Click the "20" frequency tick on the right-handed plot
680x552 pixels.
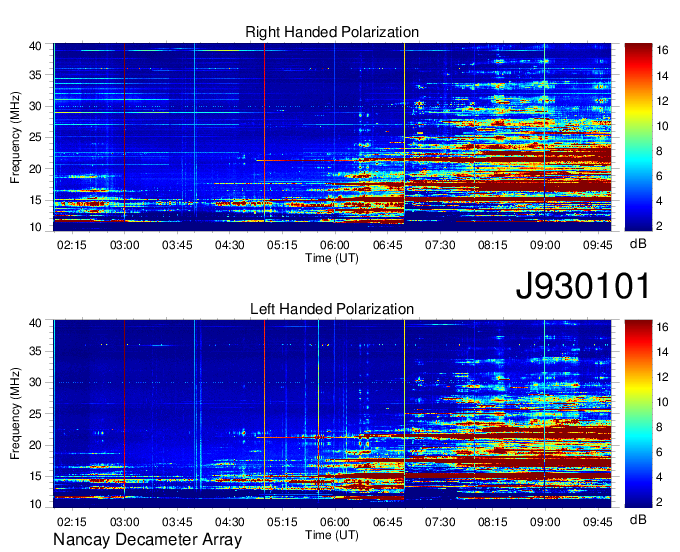pos(36,169)
